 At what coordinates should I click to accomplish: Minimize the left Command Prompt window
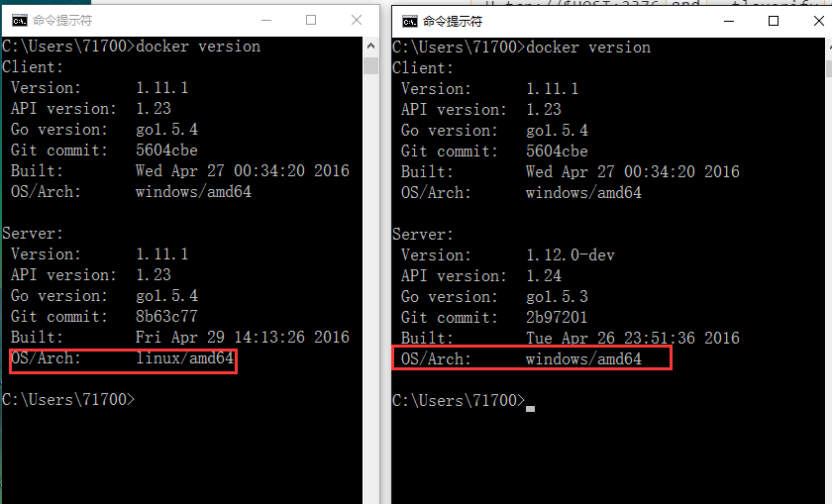tap(266, 20)
